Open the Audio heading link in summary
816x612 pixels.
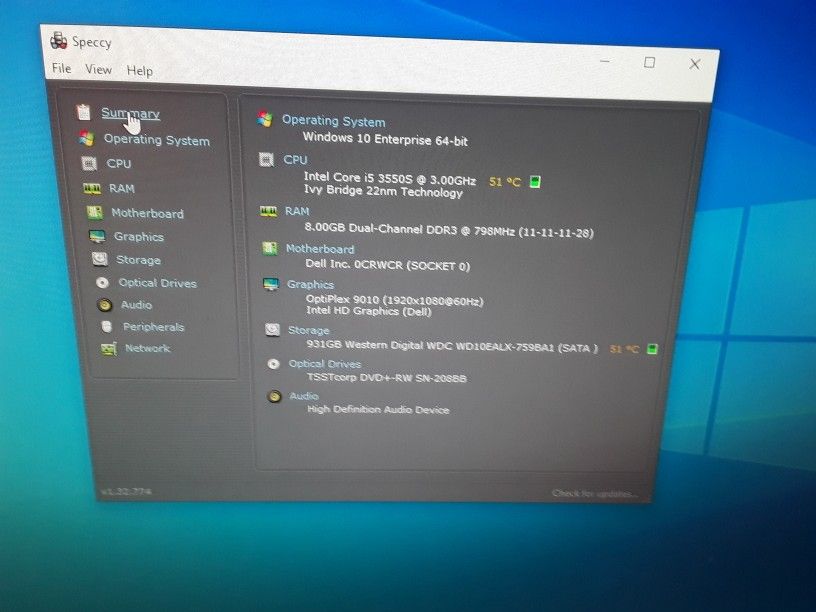(x=304, y=396)
